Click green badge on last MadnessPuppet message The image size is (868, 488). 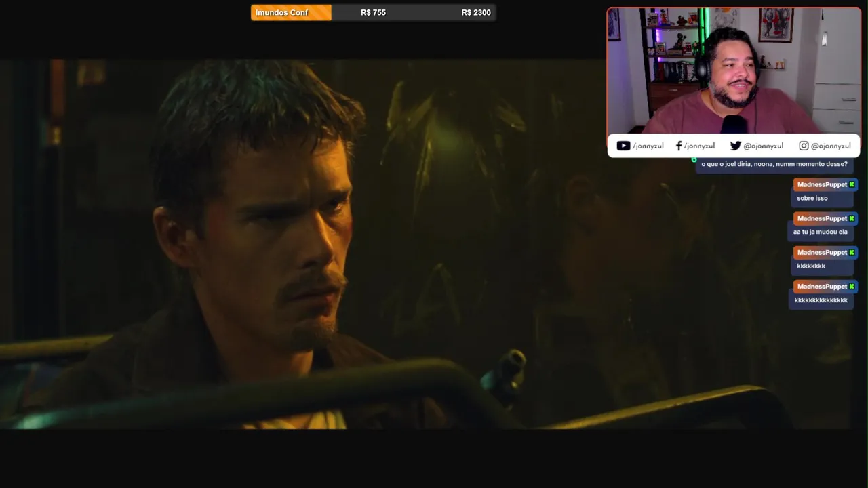(x=852, y=286)
